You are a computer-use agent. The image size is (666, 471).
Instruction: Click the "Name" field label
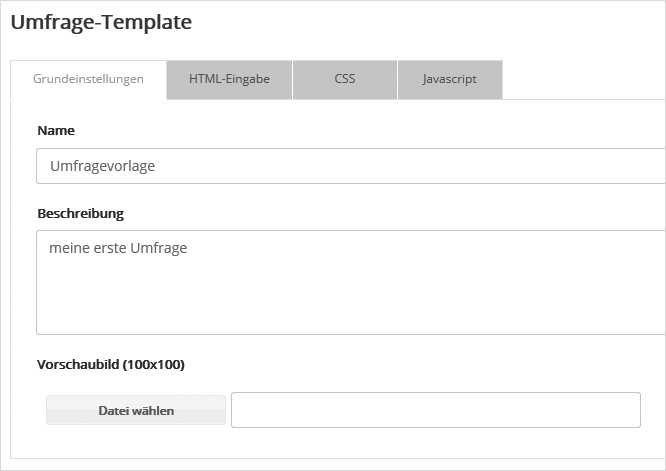pyautogui.click(x=56, y=130)
